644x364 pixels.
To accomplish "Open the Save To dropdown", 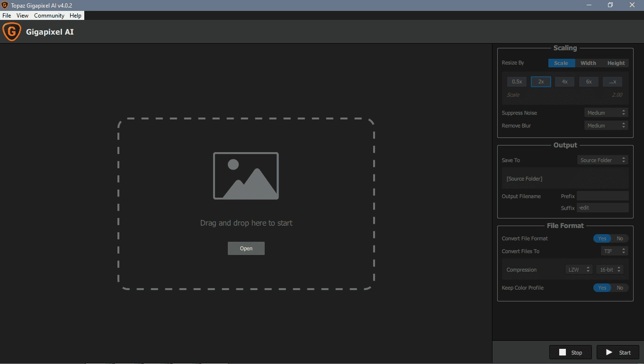I will (x=603, y=160).
